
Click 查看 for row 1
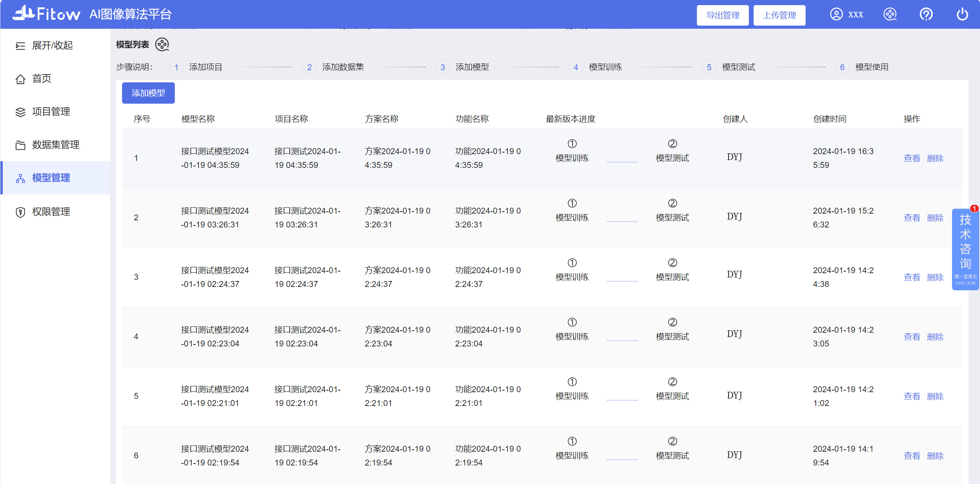point(912,158)
